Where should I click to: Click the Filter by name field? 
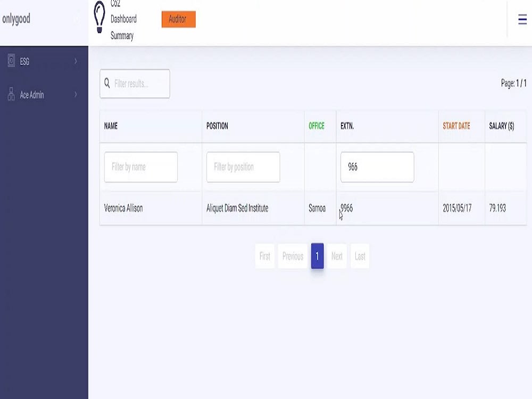[x=140, y=167]
